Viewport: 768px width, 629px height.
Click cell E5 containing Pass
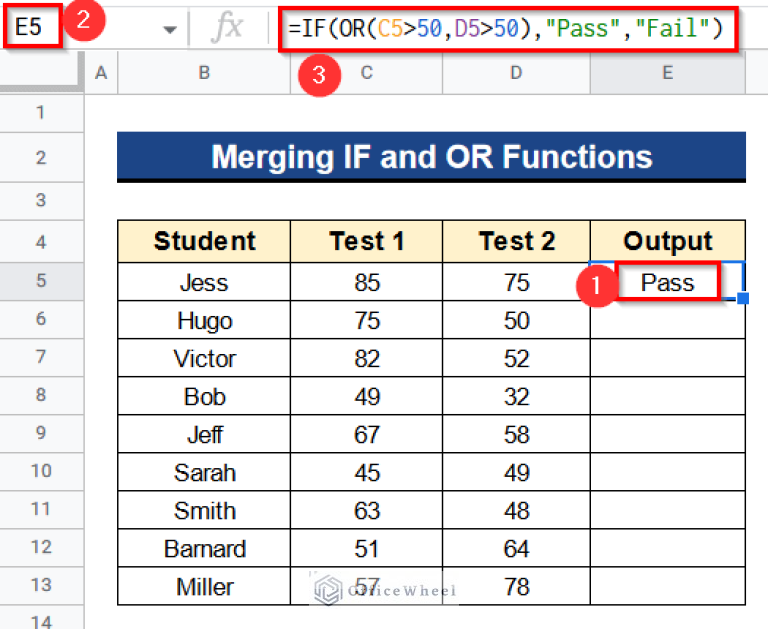(667, 282)
